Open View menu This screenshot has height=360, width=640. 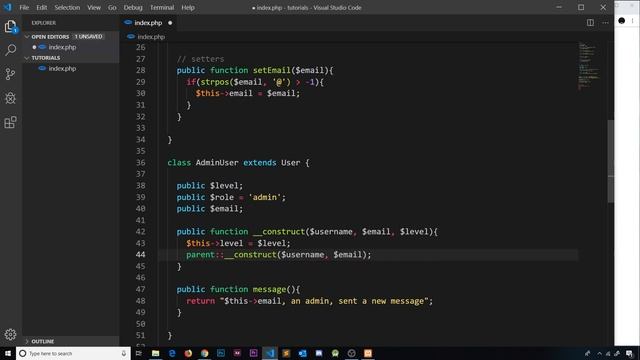pyautogui.click(x=94, y=7)
